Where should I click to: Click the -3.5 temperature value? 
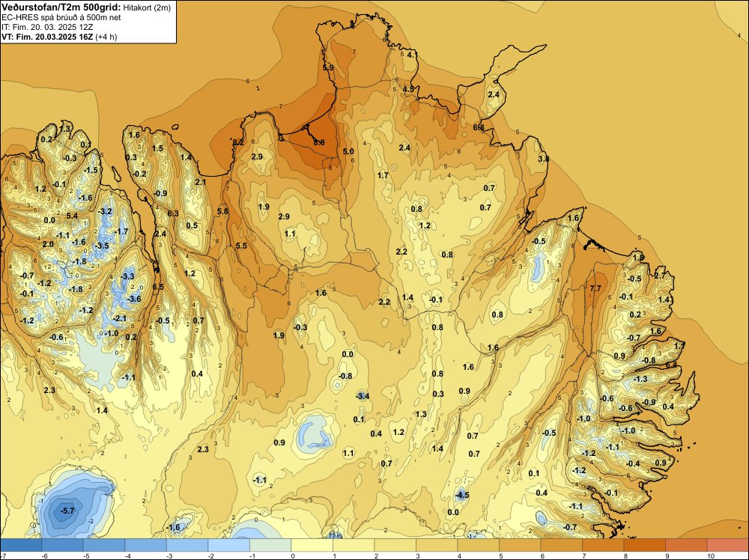click(102, 246)
